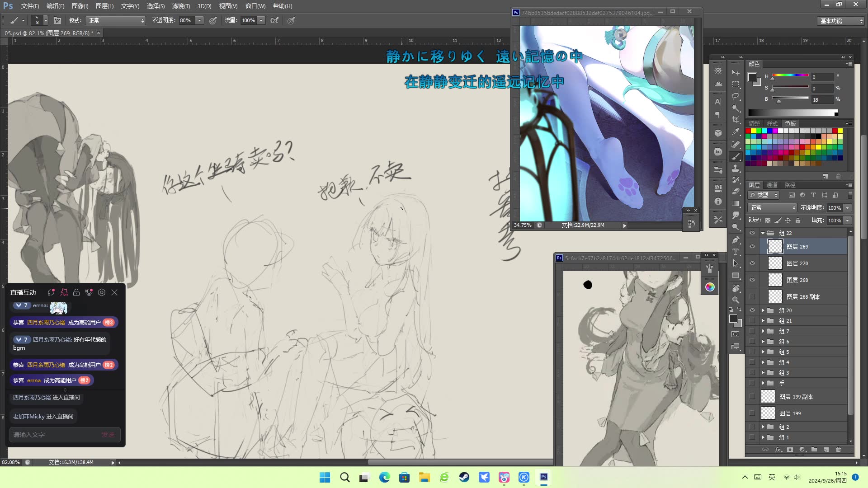Hide layer 图层 270
The width and height of the screenshot is (868, 488).
point(752,263)
